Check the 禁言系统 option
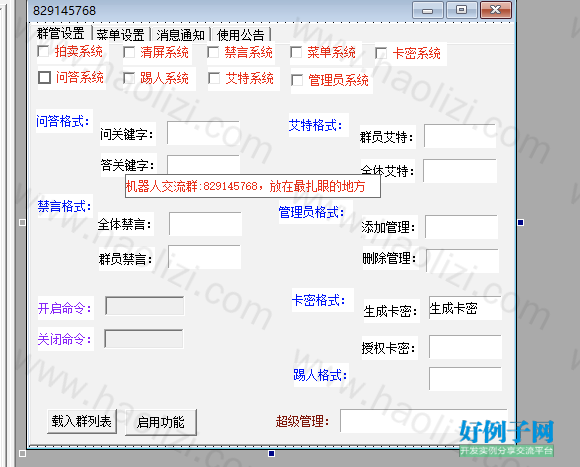The width and height of the screenshot is (580, 467). point(213,52)
